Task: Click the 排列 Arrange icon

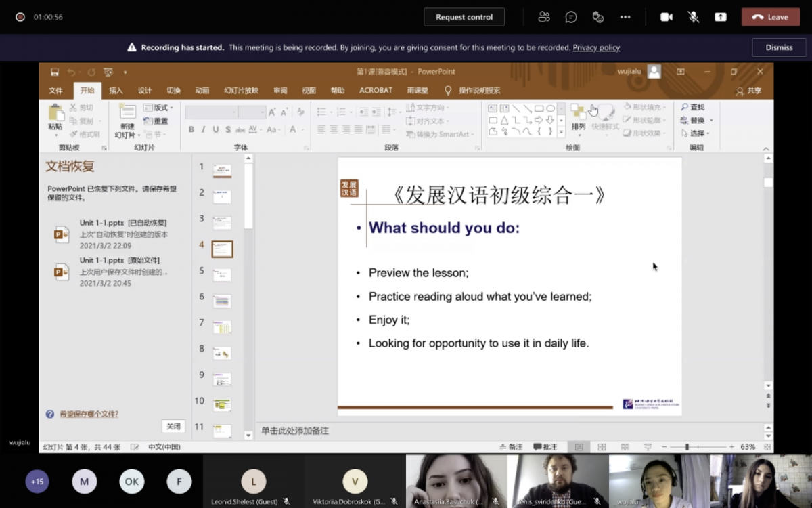Action: pos(579,117)
